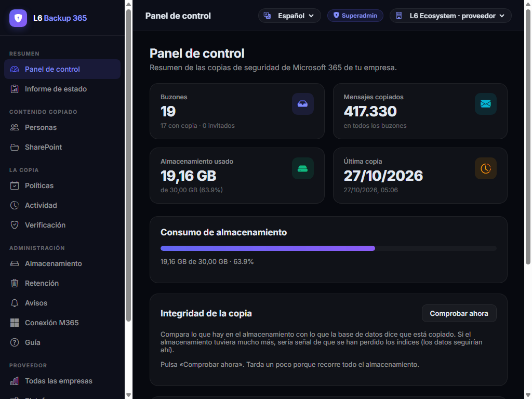Click the '17 con copia · 0 invitados' text

point(197,126)
